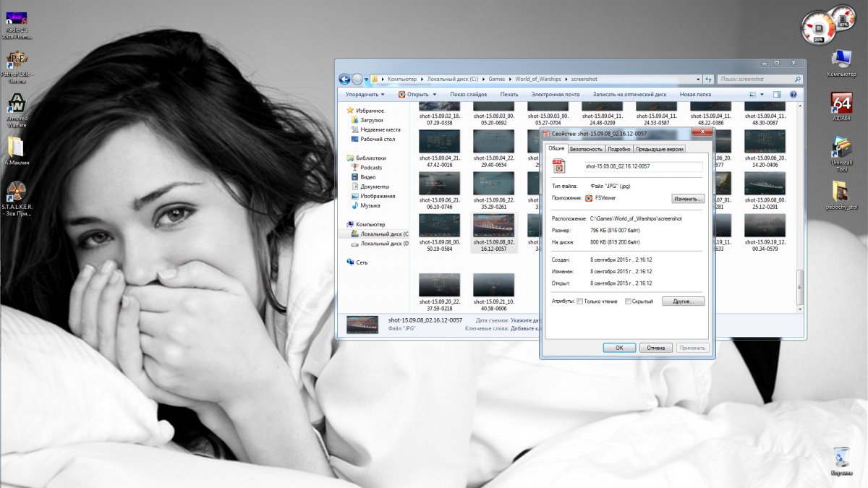This screenshot has height=488, width=868.
Task: Select thumbnail shot-15.09.21_10.40.58-0606
Action: coord(493,285)
